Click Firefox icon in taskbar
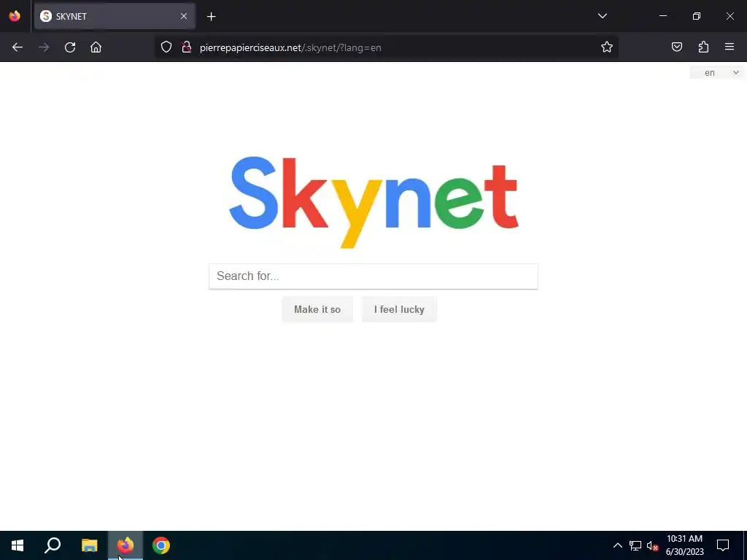The image size is (747, 560). 125,545
